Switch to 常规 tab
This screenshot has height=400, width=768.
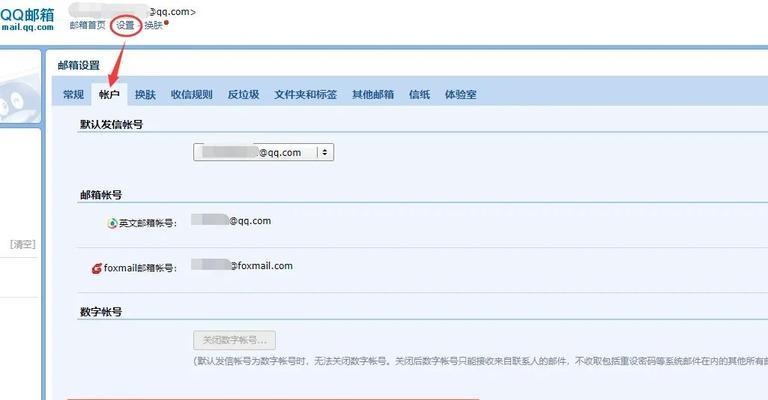(x=73, y=94)
